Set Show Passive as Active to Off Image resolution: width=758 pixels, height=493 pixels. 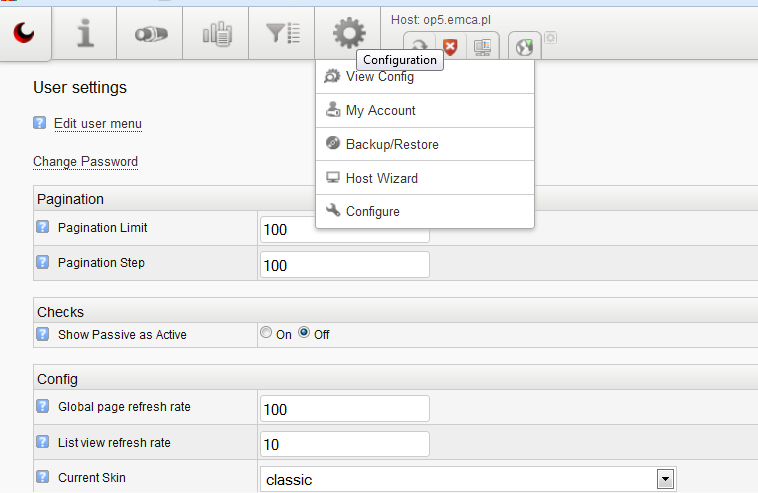304,333
